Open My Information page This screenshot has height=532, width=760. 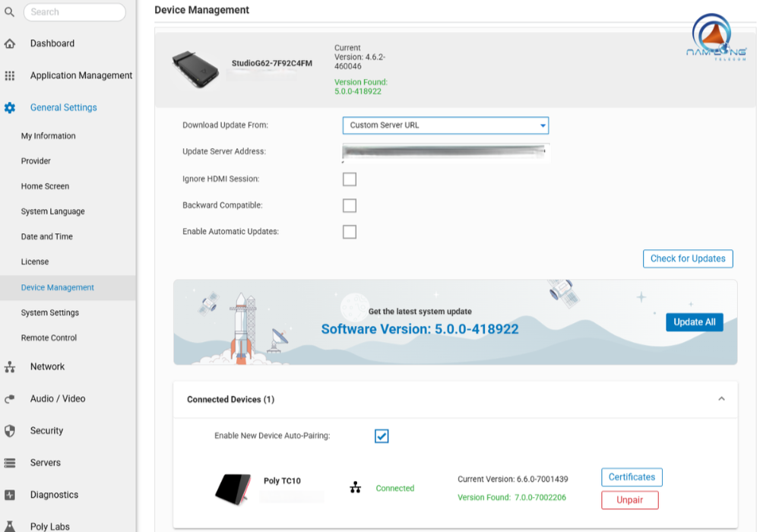[x=48, y=136]
